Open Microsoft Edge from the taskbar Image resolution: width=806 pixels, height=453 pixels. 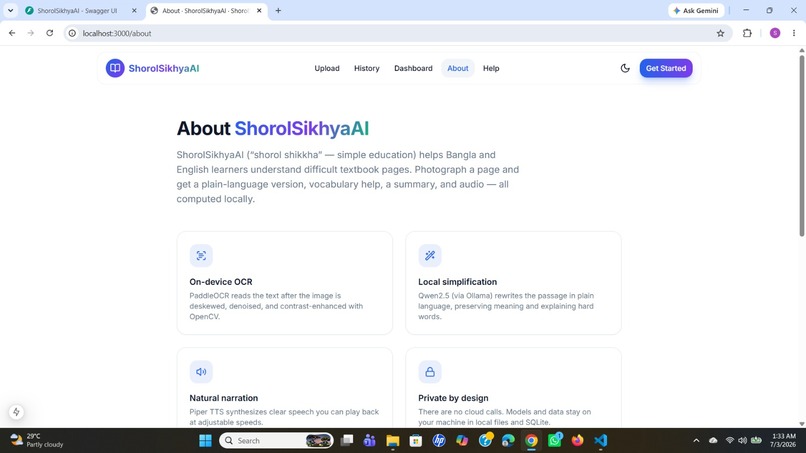tap(508, 441)
